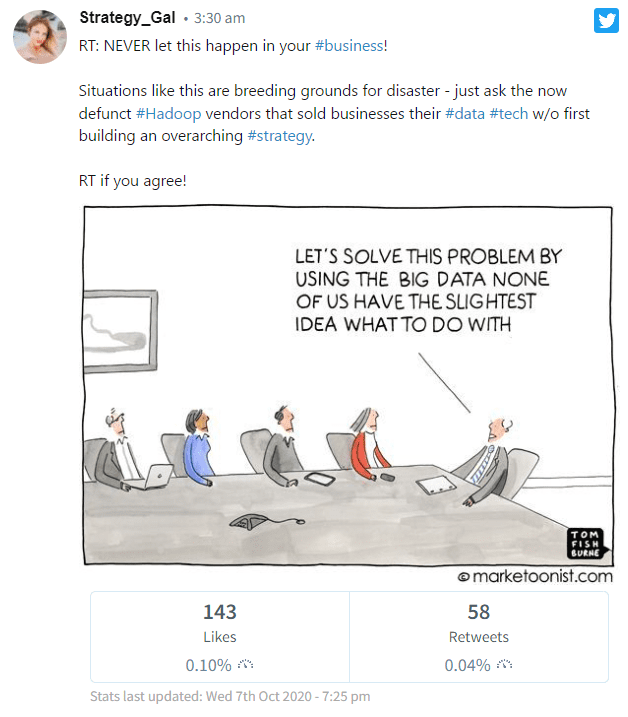Select the 143 Likes stat box

coord(220,637)
